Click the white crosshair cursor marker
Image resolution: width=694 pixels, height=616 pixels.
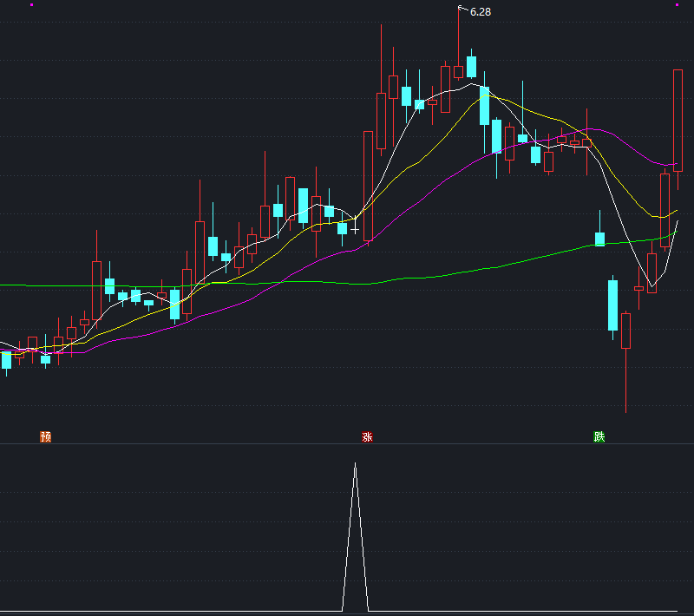pyautogui.click(x=355, y=230)
